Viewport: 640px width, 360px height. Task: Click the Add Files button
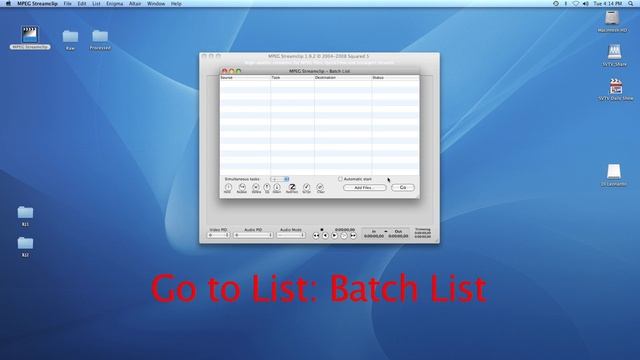pyautogui.click(x=364, y=187)
